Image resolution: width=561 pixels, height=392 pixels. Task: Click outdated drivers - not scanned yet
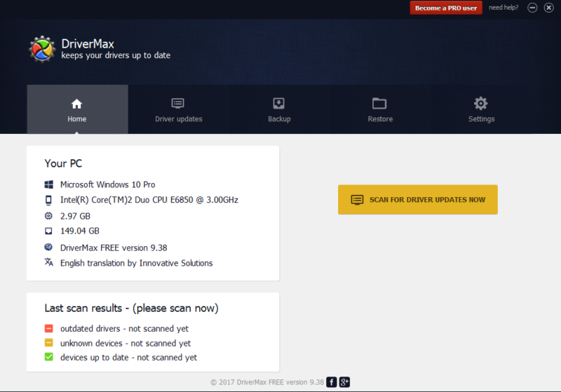point(124,329)
